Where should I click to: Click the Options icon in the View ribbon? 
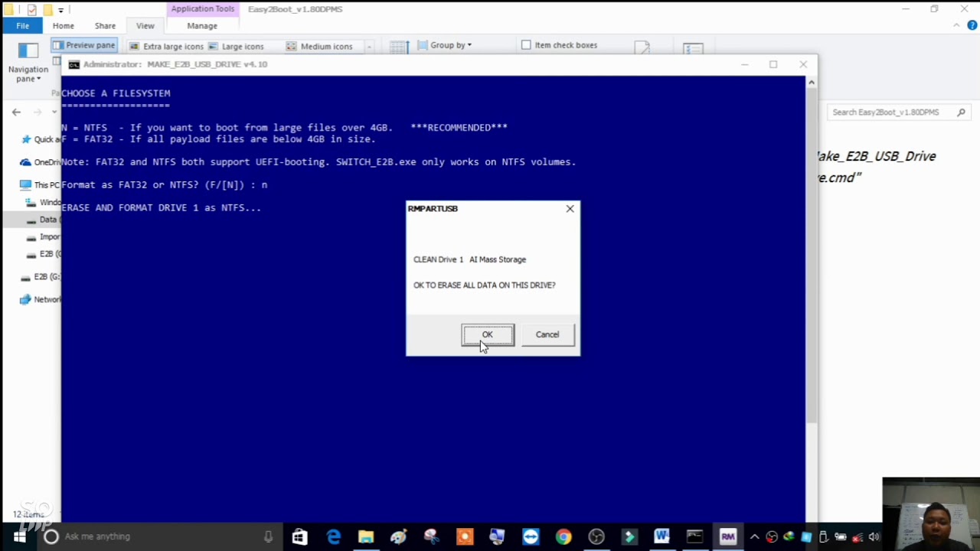coord(693,48)
